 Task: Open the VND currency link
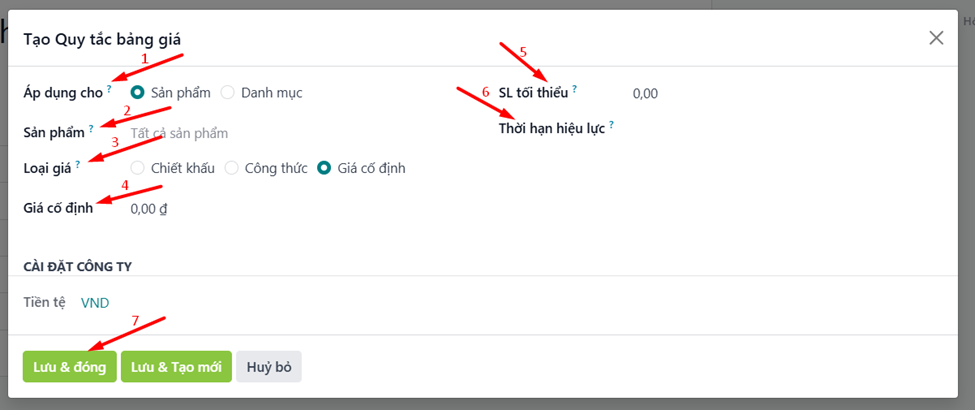95,302
